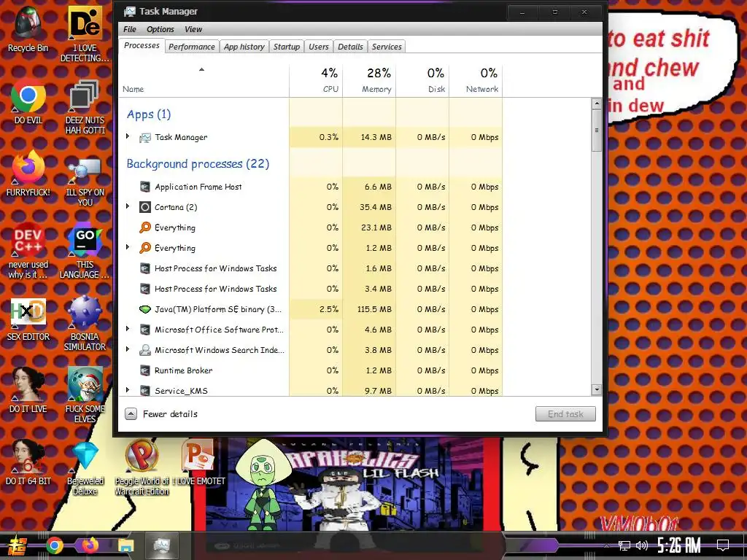Sort processes by the Name column
747x560 pixels.
click(204, 81)
